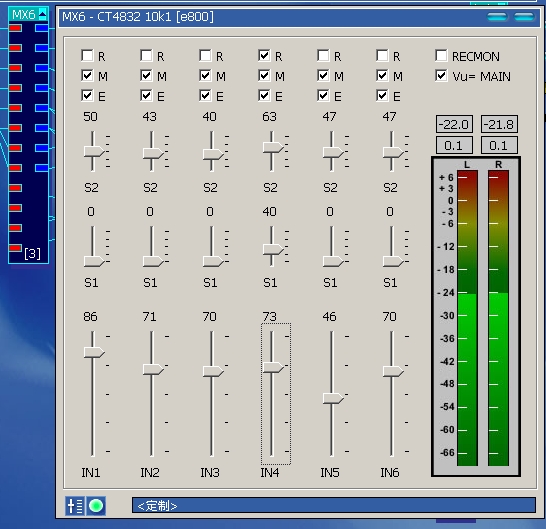Click the IN1 S2 send slider handle
This screenshot has height=529, width=546.
(x=94, y=152)
